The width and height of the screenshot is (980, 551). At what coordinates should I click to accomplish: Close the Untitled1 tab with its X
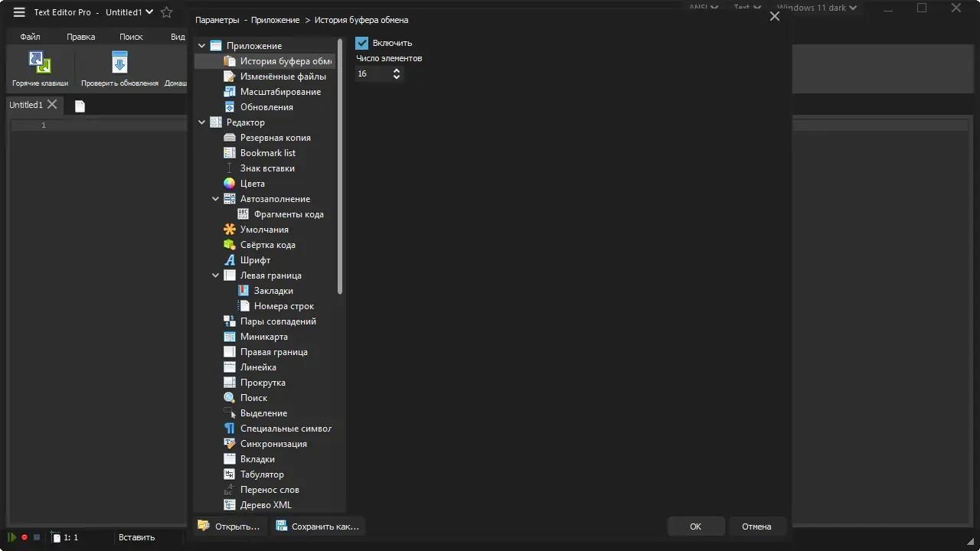(x=52, y=104)
